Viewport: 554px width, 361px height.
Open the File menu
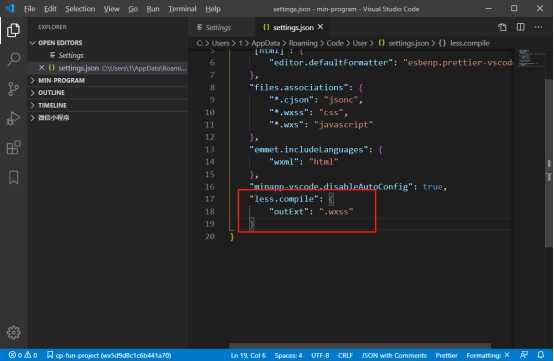pyautogui.click(x=30, y=9)
